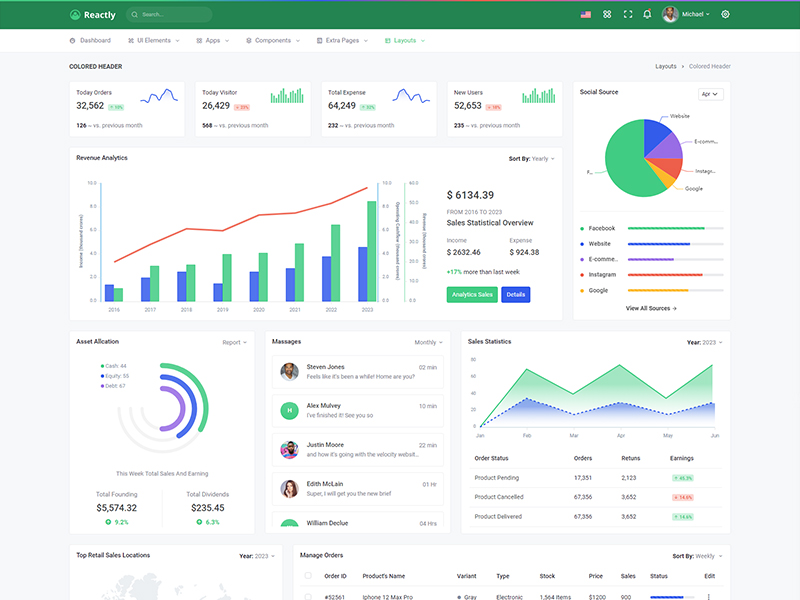Open Year 2023 dropdown in Sales Statistics
The image size is (800, 600).
point(704,342)
